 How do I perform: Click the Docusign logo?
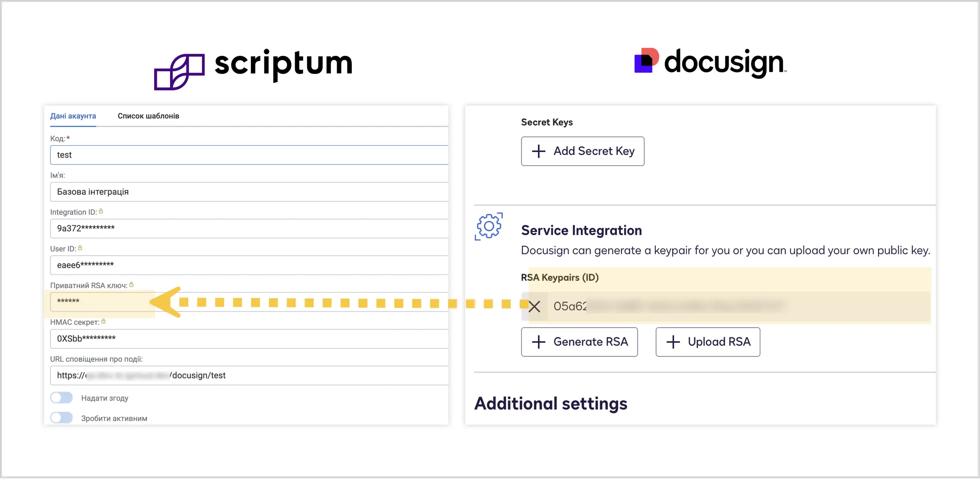[711, 62]
